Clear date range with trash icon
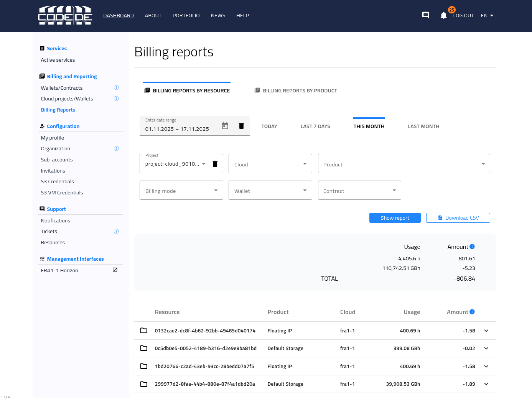532x398 pixels. [x=241, y=126]
